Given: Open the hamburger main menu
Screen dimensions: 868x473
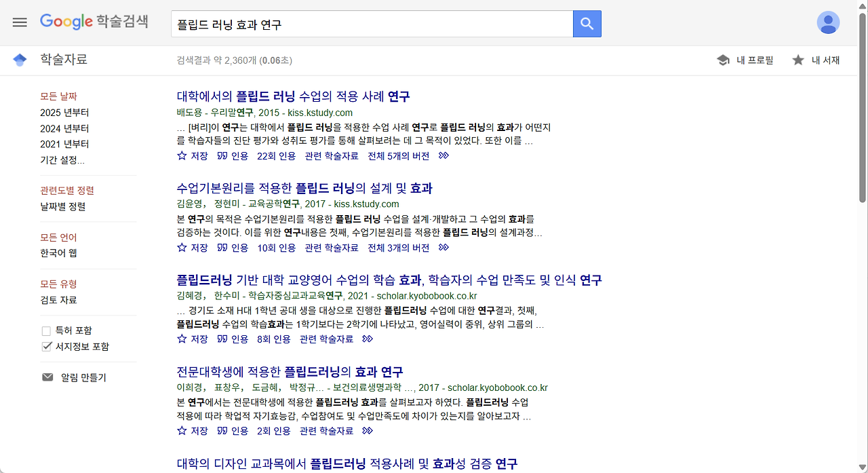Looking at the screenshot, I should 20,22.
